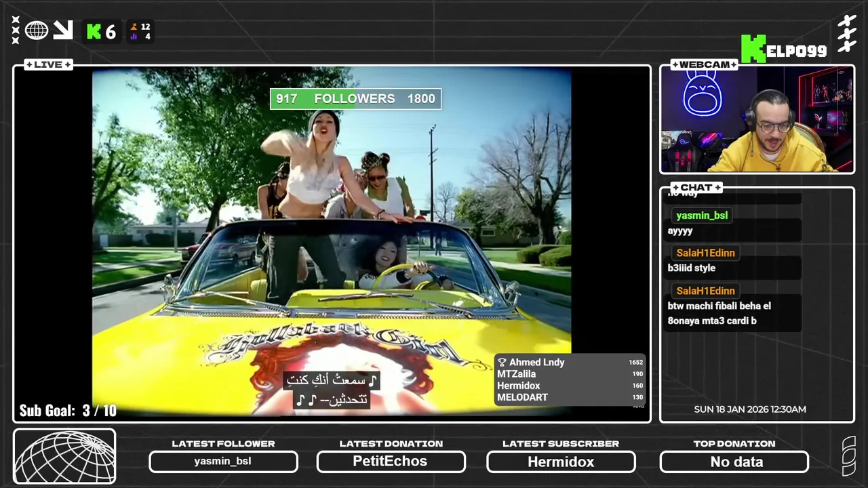
Task: Open the WEBCAM panel label
Action: (705, 64)
